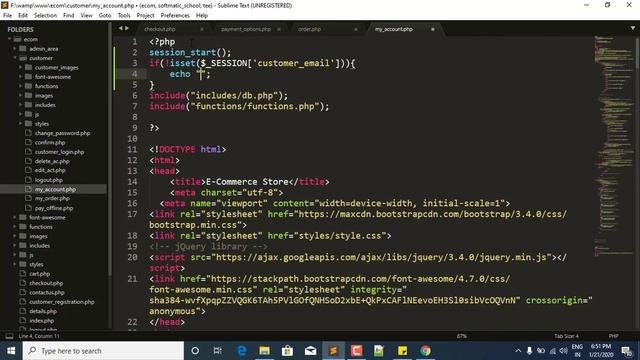Screen dimensions: 640x360
Task: Open Mail app from taskbar
Action: [310, 351]
